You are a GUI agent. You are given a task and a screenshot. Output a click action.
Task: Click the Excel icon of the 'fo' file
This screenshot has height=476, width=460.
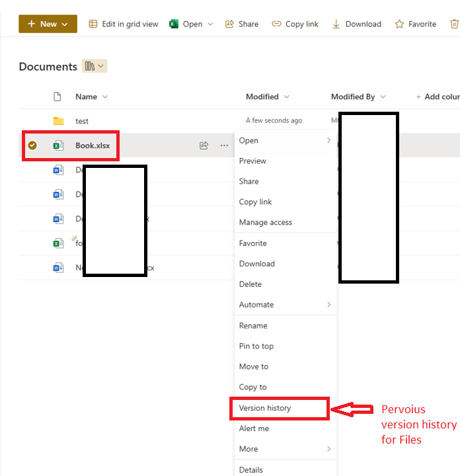[x=58, y=243]
